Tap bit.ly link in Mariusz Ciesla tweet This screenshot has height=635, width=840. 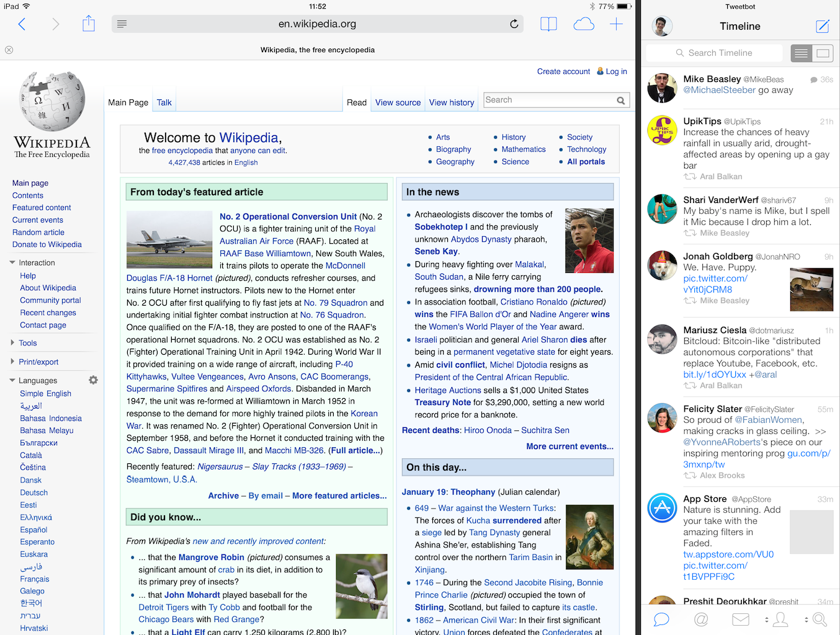pyautogui.click(x=715, y=375)
